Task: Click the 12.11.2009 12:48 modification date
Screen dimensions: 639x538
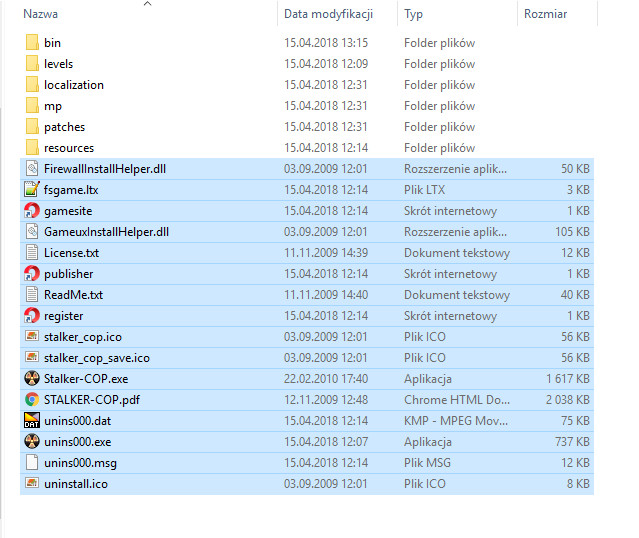Action: point(326,400)
